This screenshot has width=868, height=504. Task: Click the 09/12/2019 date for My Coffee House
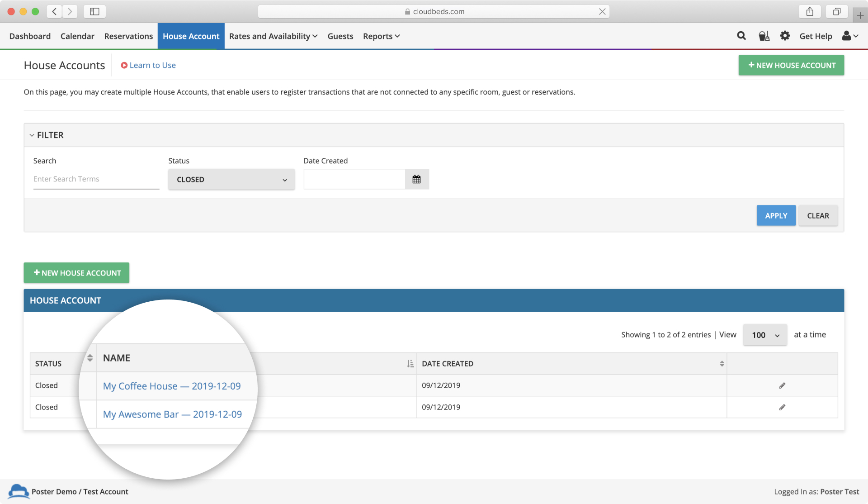tap(441, 385)
